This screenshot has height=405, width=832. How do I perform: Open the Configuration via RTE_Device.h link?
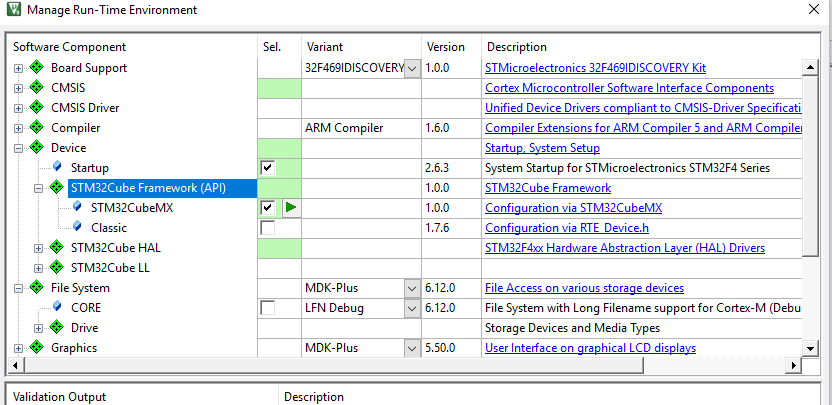567,228
